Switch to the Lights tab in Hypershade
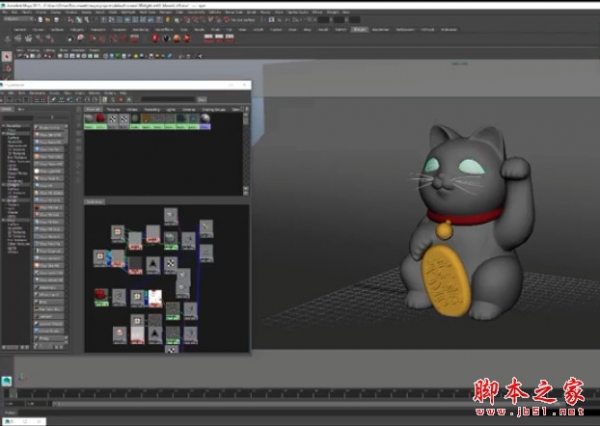 pos(170,109)
